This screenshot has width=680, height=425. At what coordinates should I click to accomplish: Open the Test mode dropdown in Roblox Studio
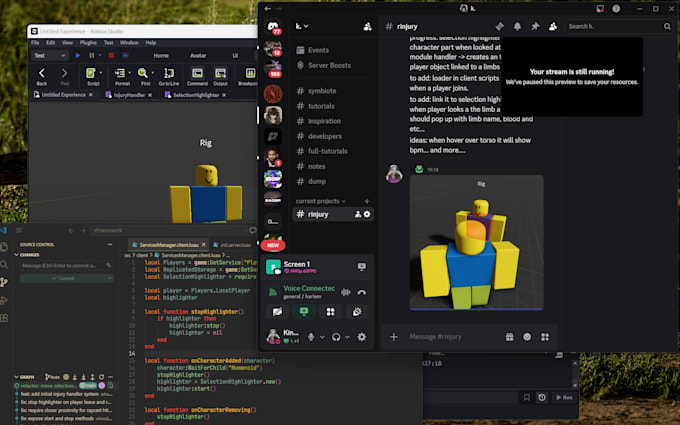(x=50, y=56)
